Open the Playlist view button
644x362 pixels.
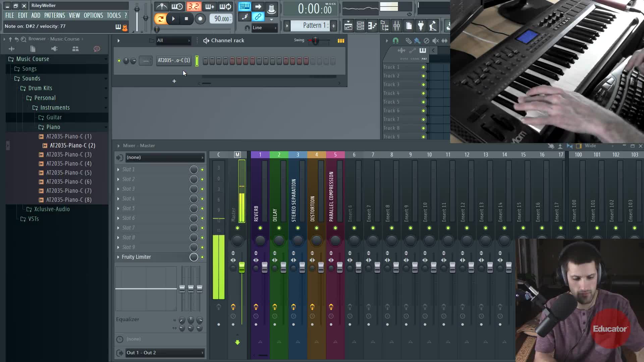(348, 26)
